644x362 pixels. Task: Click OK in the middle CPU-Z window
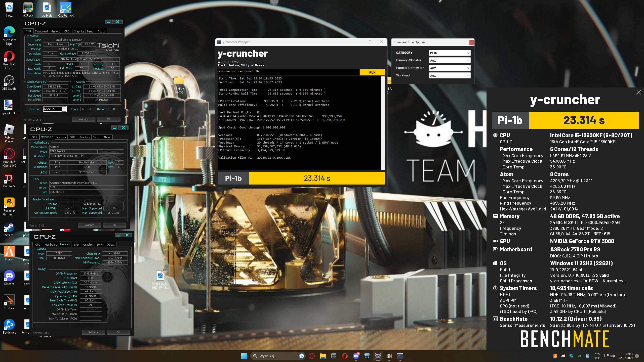pos(114,225)
